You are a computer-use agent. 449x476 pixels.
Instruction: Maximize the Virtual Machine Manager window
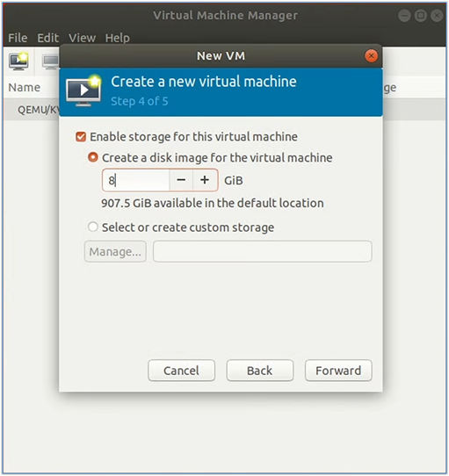click(x=421, y=16)
